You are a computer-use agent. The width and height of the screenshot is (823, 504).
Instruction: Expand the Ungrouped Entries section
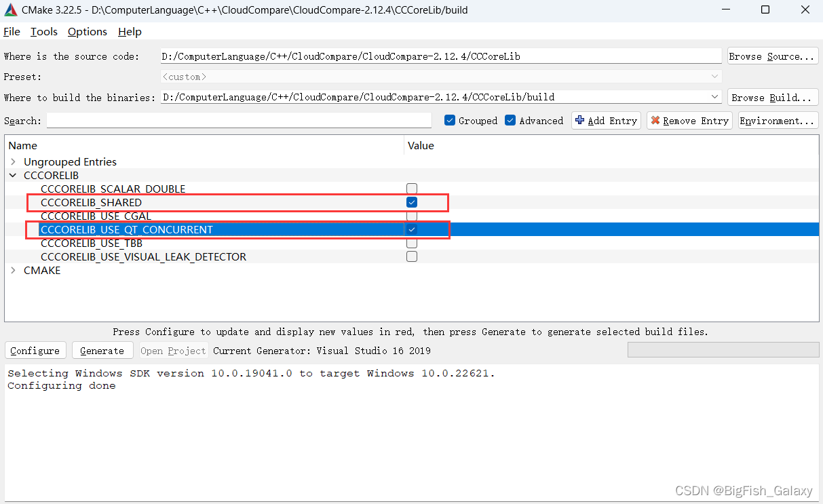click(13, 161)
